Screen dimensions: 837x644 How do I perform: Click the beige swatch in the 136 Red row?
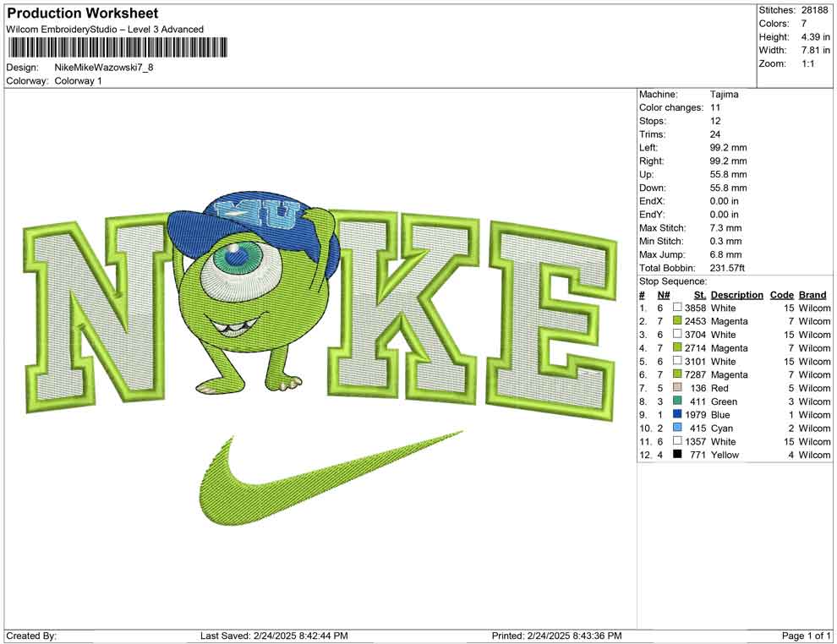(x=677, y=387)
